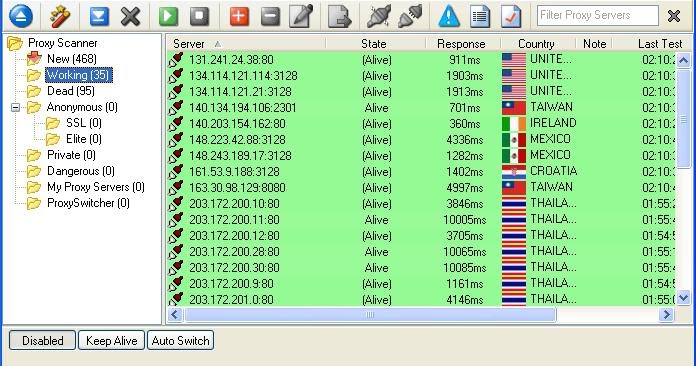Viewport: 696px width, 366px height.
Task: Start testing with the green play icon
Action: [x=169, y=16]
